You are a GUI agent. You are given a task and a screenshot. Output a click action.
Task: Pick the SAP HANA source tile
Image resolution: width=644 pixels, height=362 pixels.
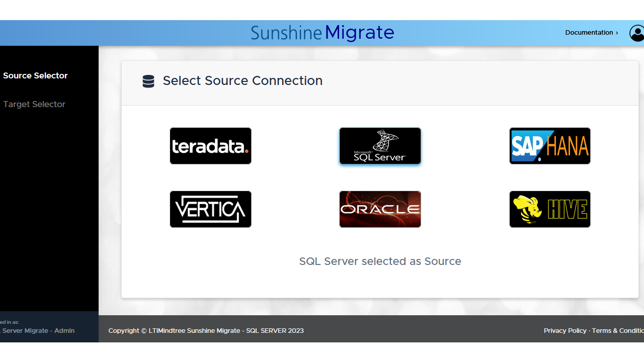click(550, 146)
